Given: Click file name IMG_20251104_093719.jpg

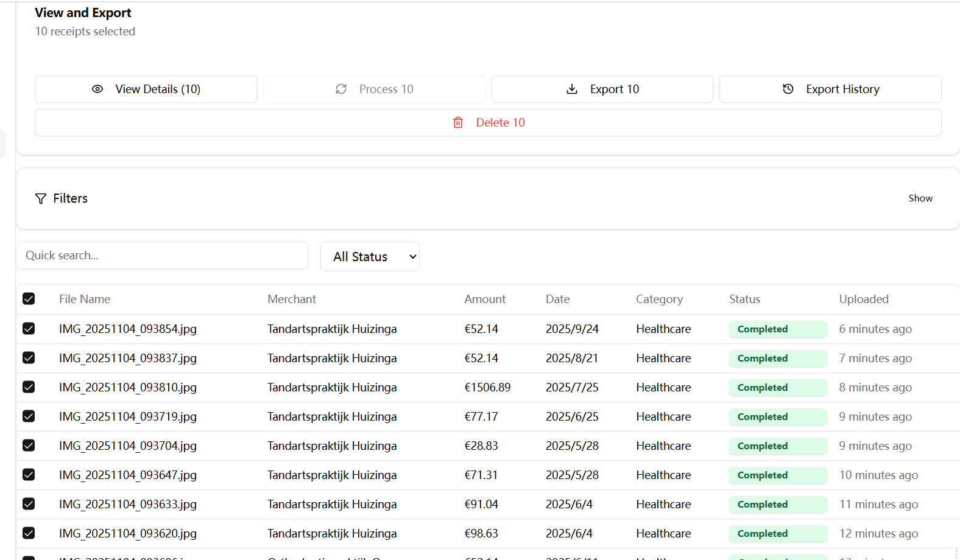Looking at the screenshot, I should (128, 416).
